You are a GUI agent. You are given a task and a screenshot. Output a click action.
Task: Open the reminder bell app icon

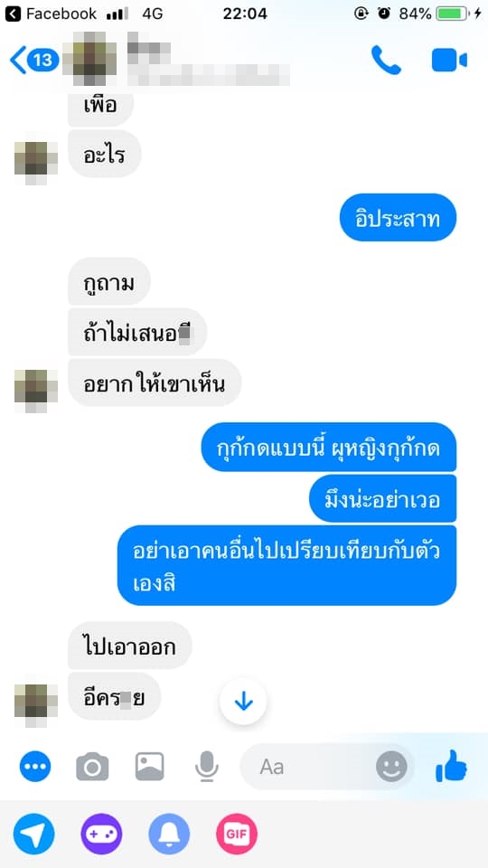click(169, 835)
